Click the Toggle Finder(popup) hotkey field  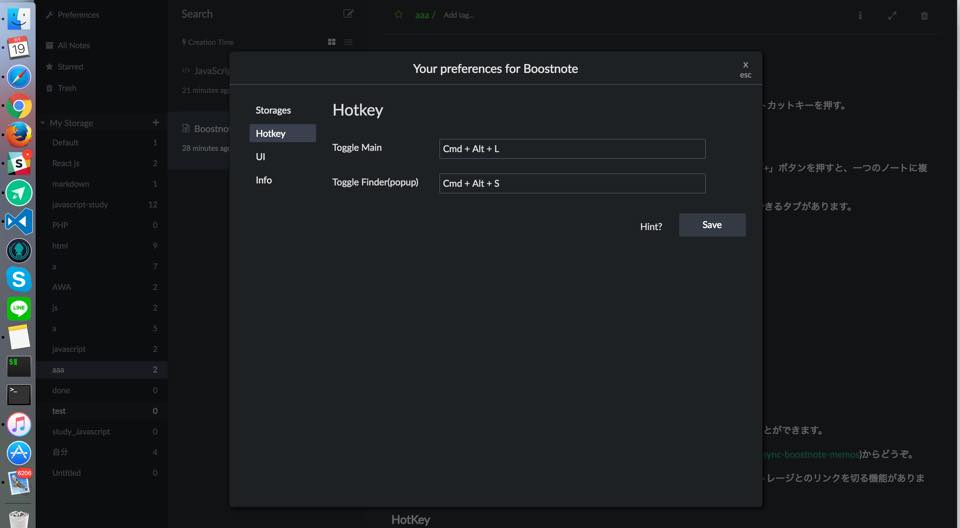click(x=572, y=183)
